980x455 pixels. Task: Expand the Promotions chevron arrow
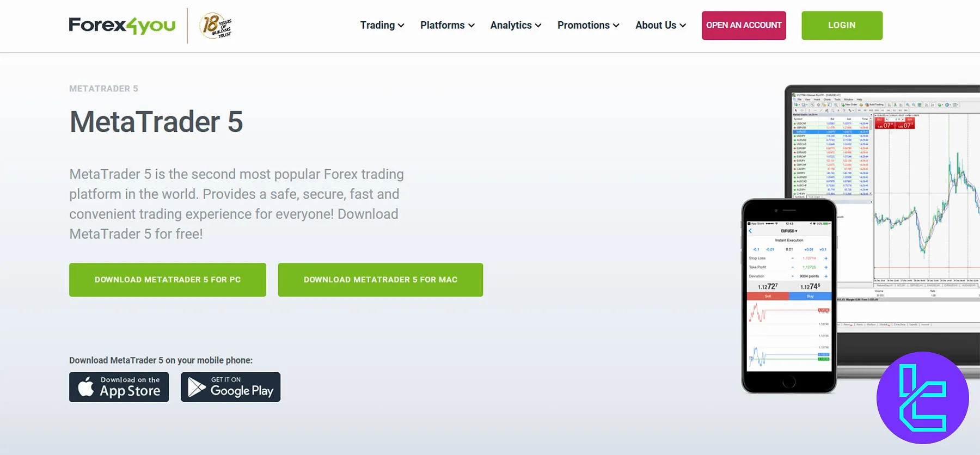[616, 26]
